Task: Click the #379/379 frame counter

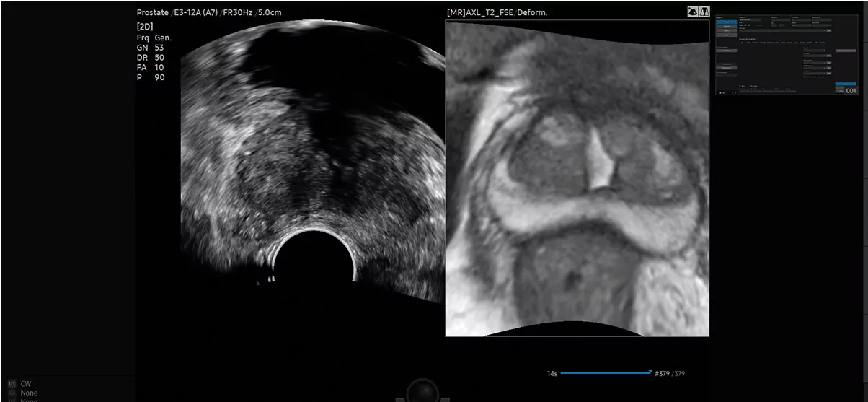Action: tap(671, 373)
